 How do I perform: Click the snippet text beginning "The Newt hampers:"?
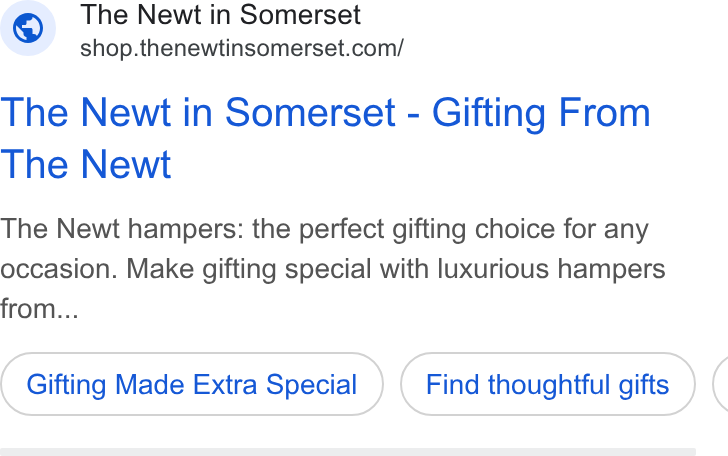click(333, 269)
